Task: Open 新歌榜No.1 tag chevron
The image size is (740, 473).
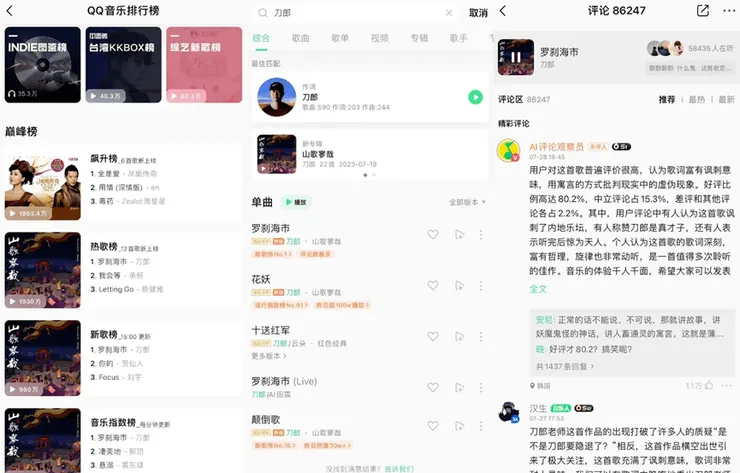Action: 273,254
